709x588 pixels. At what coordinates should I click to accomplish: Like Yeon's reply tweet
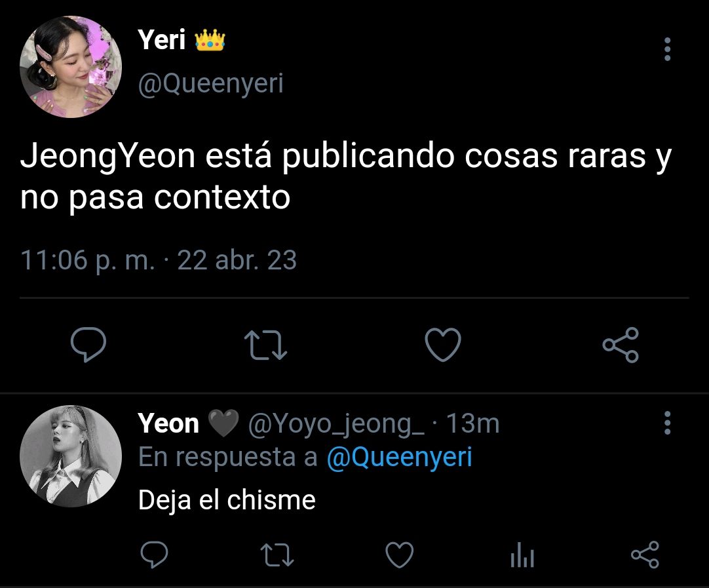tap(399, 555)
